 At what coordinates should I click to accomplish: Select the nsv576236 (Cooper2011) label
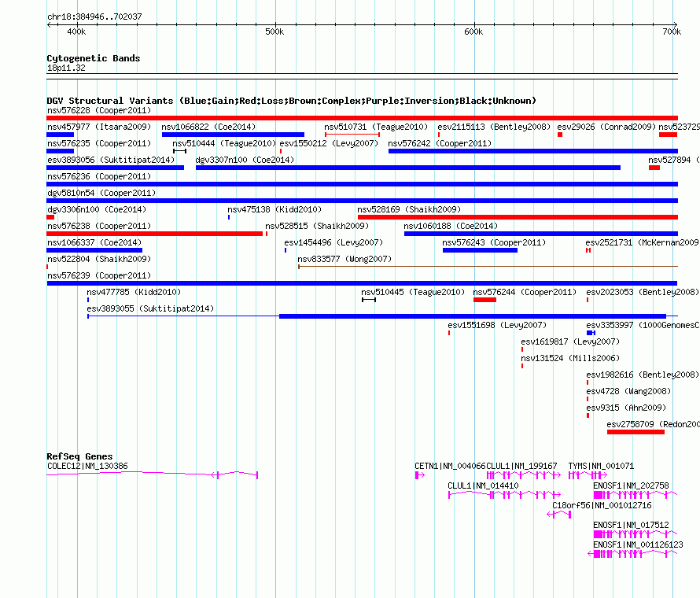pos(99,176)
